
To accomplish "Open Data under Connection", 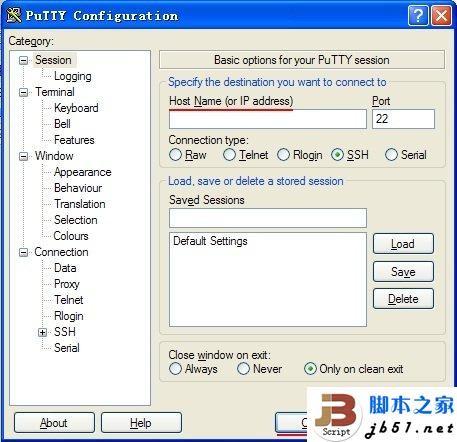I will [65, 268].
